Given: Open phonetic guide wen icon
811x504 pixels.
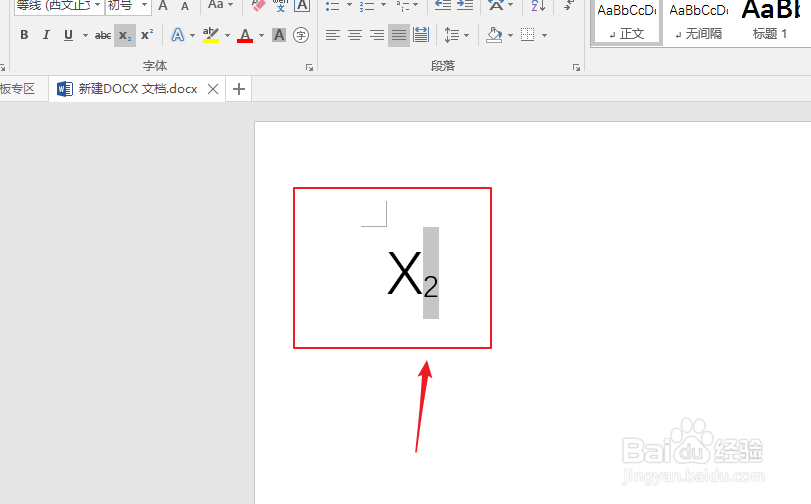Looking at the screenshot, I should coord(280,5).
